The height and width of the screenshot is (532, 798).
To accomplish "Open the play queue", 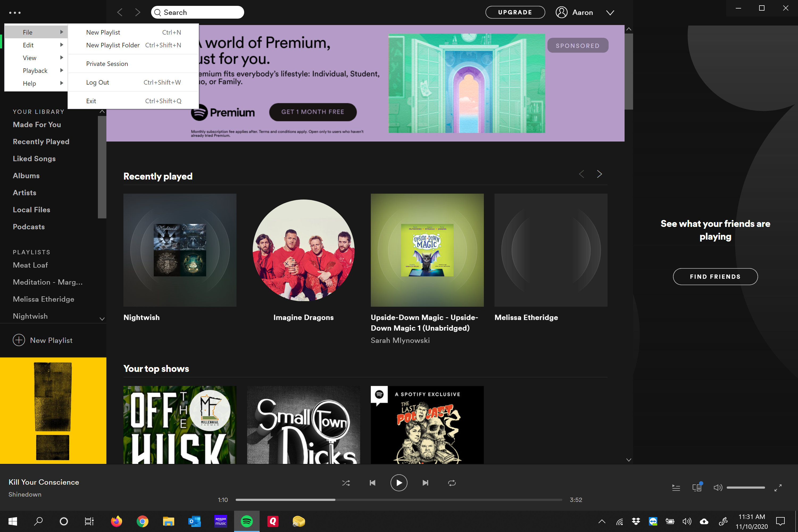I will click(676, 488).
